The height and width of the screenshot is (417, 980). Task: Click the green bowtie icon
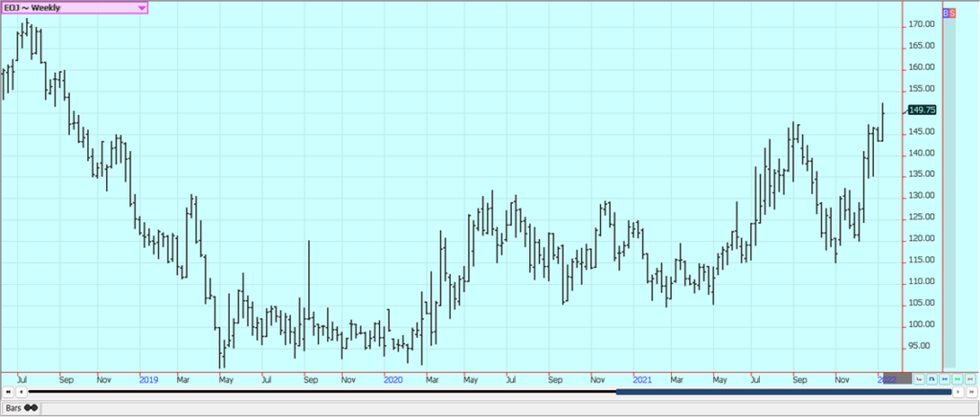[x=957, y=379]
